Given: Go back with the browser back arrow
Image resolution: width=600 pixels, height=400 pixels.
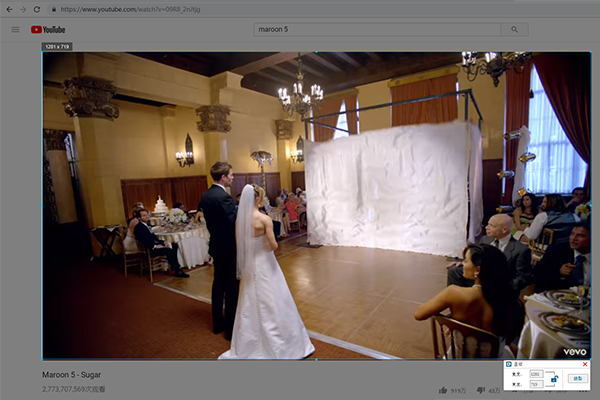Looking at the screenshot, I should (9, 9).
